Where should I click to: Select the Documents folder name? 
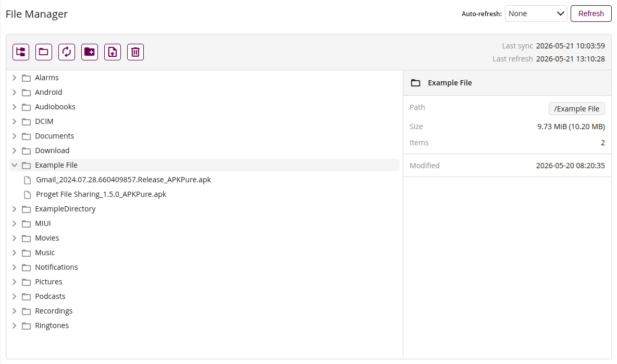click(x=54, y=135)
